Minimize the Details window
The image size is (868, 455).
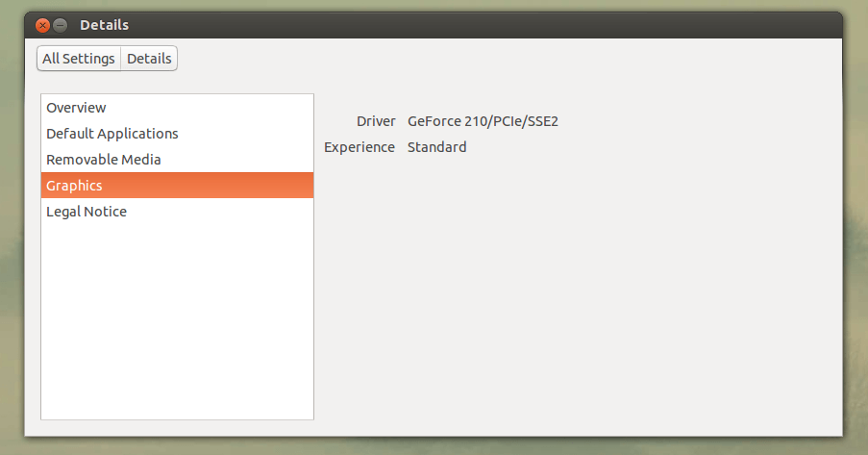[60, 25]
